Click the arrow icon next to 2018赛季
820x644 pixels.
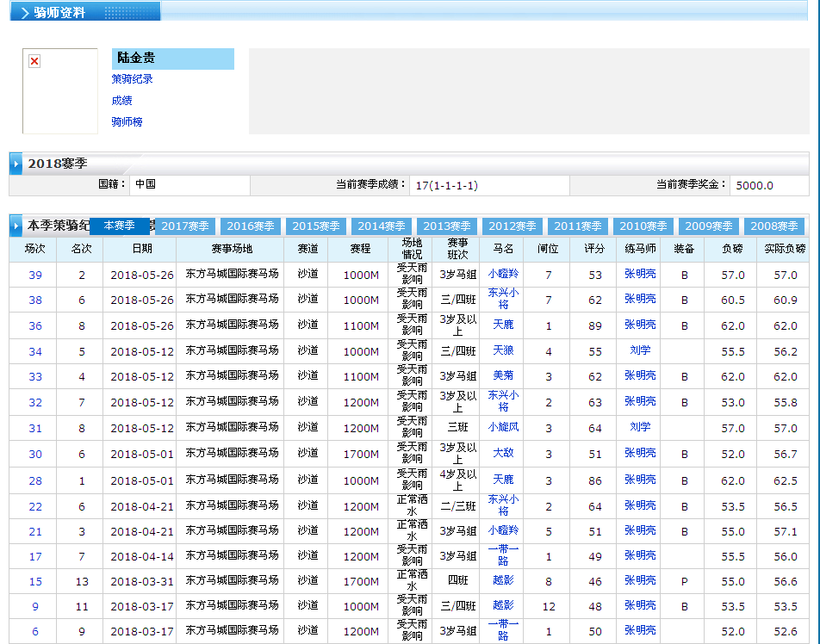(x=16, y=164)
